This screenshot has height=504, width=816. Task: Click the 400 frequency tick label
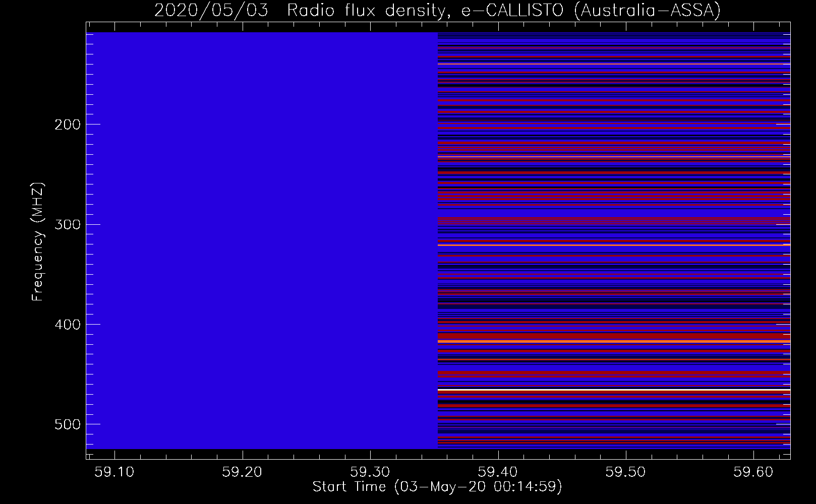click(x=67, y=325)
